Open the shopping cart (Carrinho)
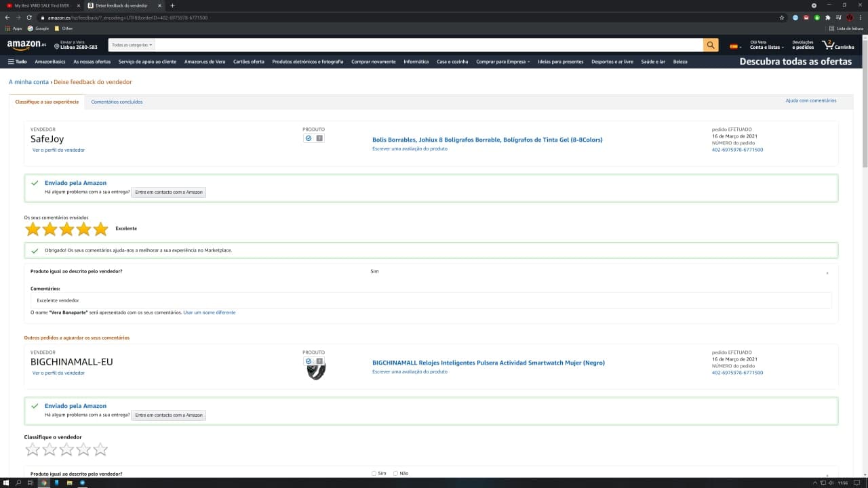868x488 pixels. [838, 45]
